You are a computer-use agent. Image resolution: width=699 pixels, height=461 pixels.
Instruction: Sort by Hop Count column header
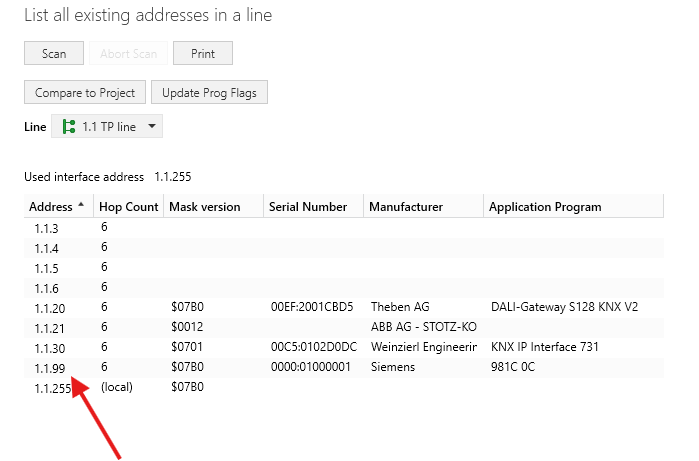coord(129,207)
